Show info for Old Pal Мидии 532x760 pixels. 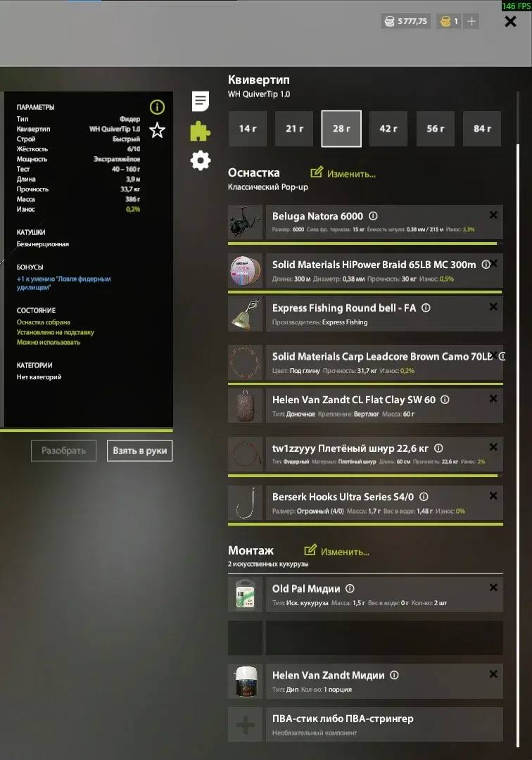pos(350,588)
